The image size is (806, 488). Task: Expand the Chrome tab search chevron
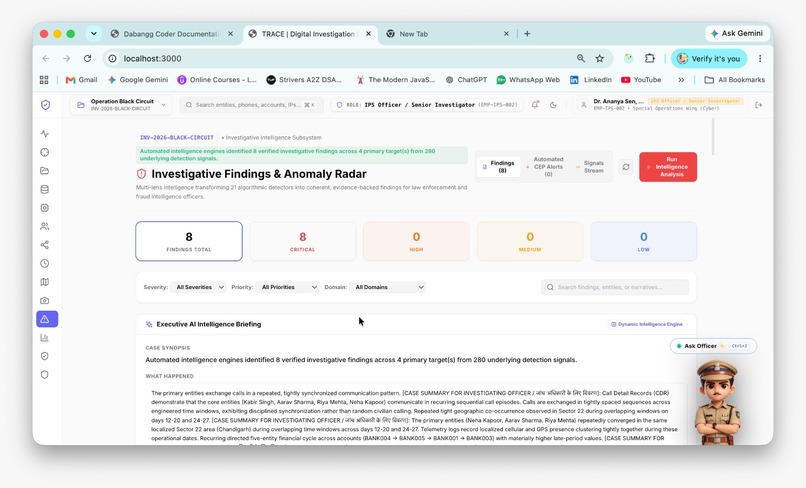coord(94,34)
